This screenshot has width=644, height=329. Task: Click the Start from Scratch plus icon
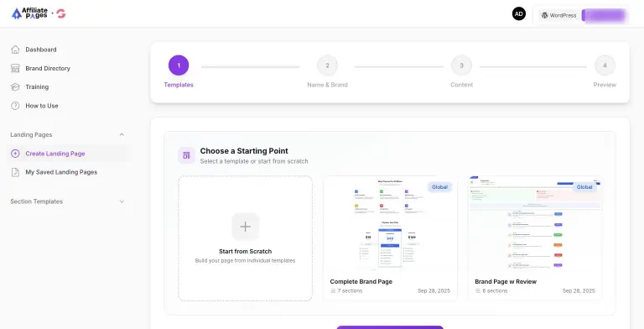245,227
